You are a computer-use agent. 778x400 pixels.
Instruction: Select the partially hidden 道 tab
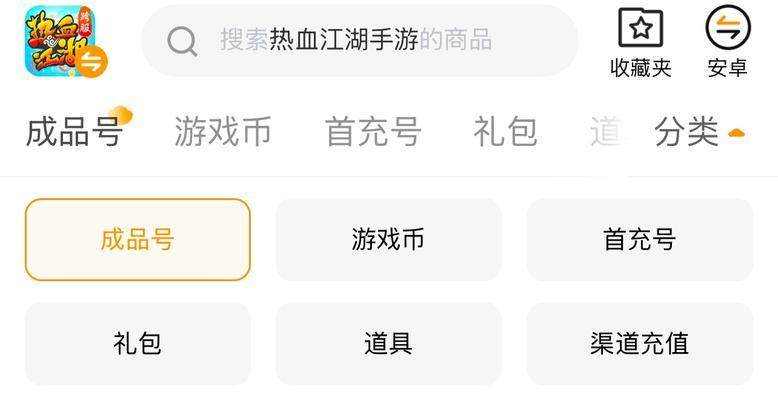(605, 132)
